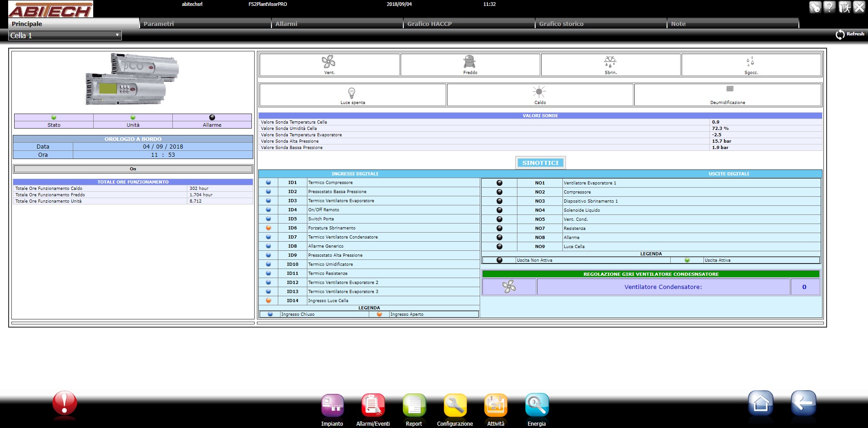Click the SINOTTICI button
This screenshot has height=428, width=868.
540,163
